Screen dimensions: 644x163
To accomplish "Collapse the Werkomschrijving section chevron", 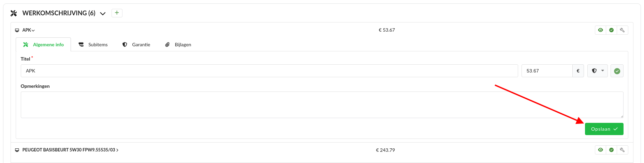I will pyautogui.click(x=103, y=14).
